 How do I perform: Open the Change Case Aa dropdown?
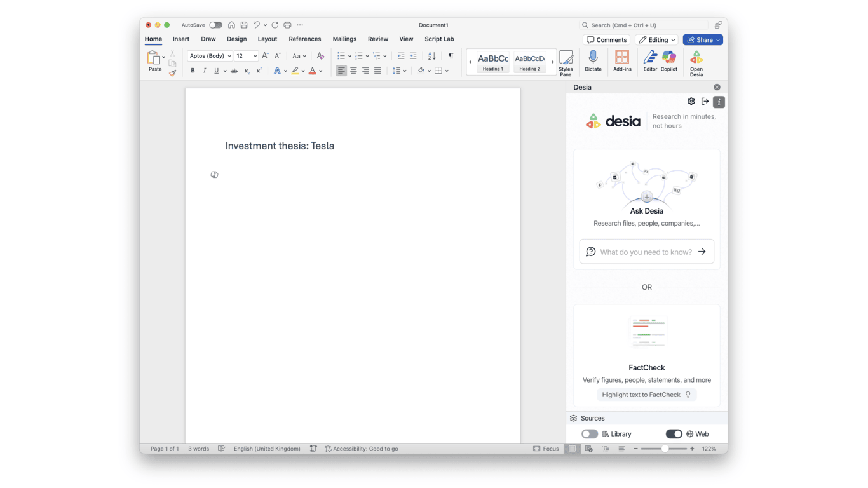pyautogui.click(x=299, y=56)
